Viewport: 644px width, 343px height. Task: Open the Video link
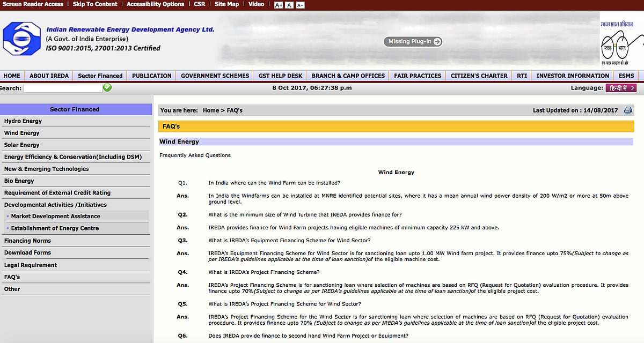(x=257, y=4)
